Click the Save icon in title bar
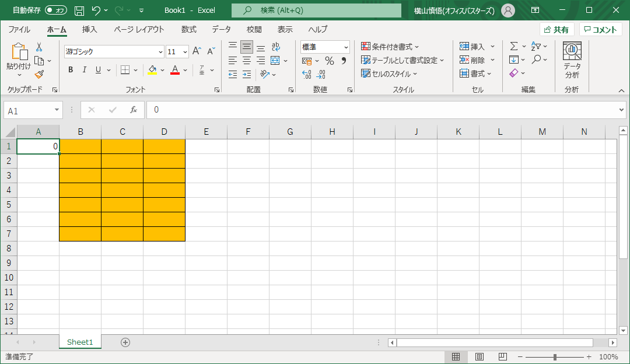 79,10
